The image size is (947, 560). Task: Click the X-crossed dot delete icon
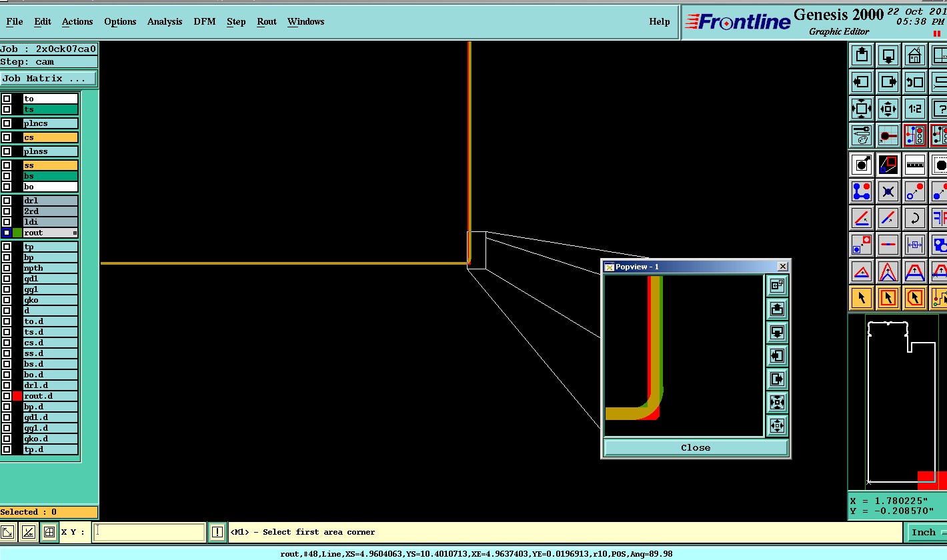tap(888, 191)
